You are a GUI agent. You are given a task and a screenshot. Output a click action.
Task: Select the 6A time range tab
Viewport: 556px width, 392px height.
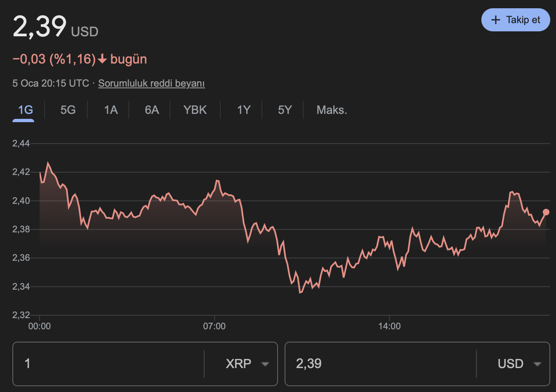[152, 110]
